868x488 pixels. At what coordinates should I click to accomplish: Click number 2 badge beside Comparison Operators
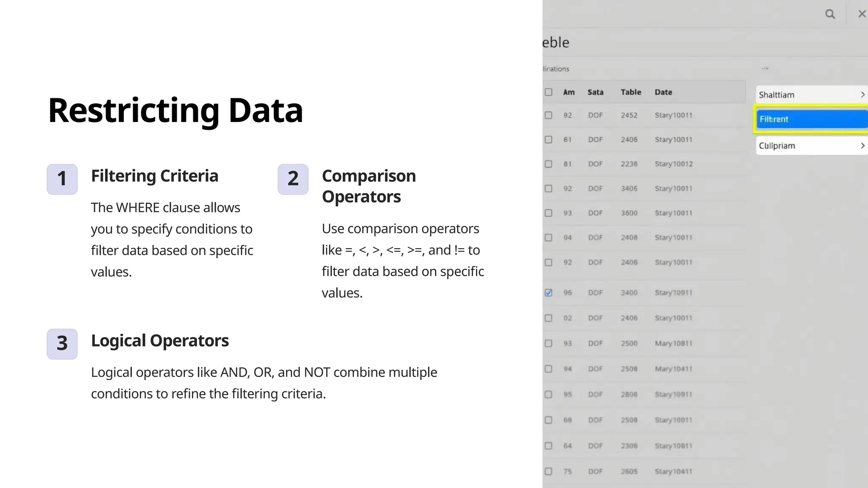(293, 179)
